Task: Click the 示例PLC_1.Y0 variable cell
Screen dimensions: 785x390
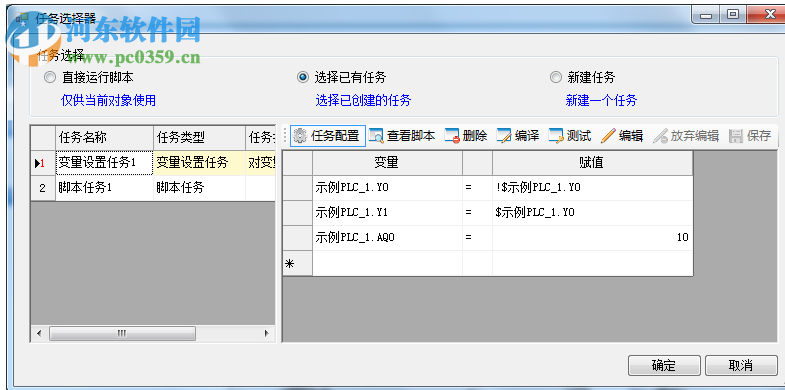Action: click(387, 188)
